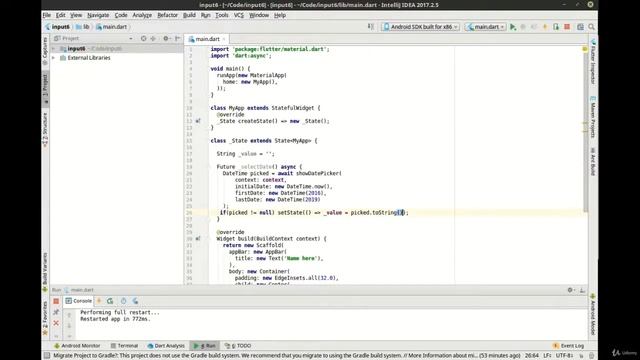Open the Tools menu
This screenshot has width=640, height=360.
tap(222, 15)
